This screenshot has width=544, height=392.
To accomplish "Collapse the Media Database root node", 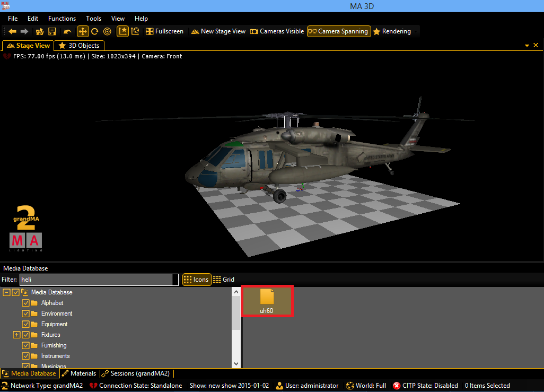I will [x=6, y=292].
